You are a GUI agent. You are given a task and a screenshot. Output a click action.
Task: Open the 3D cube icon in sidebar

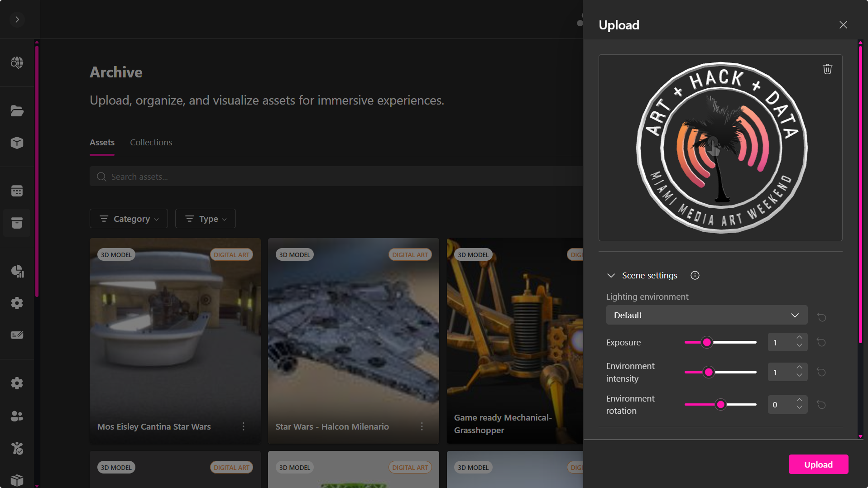coord(17,143)
